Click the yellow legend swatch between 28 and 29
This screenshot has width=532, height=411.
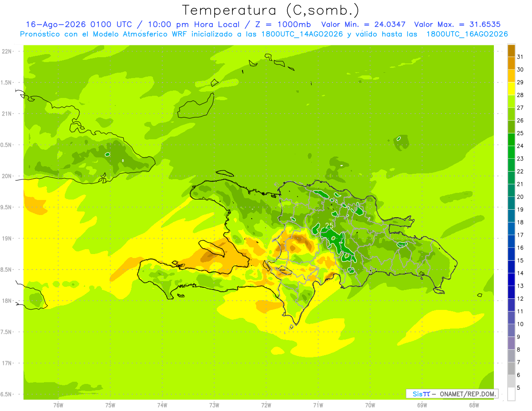click(x=511, y=88)
